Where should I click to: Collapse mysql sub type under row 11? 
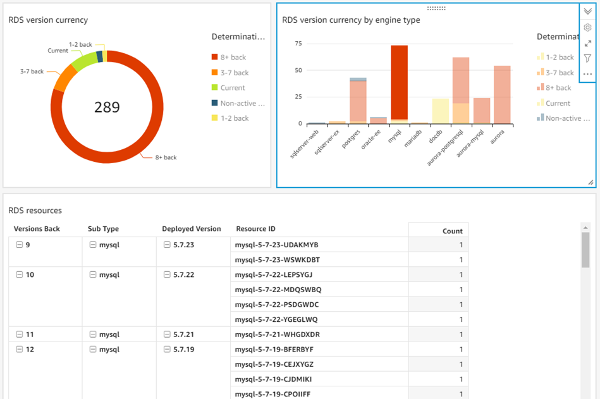[x=93, y=334]
